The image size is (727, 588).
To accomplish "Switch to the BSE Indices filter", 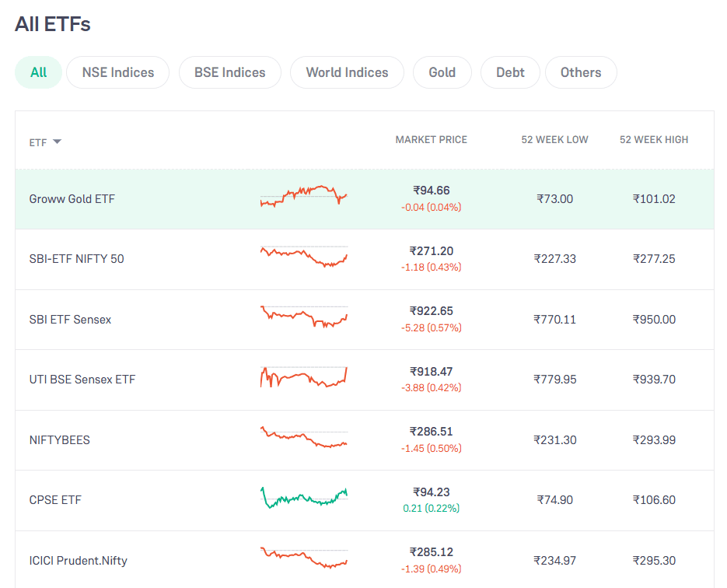I will pos(229,72).
